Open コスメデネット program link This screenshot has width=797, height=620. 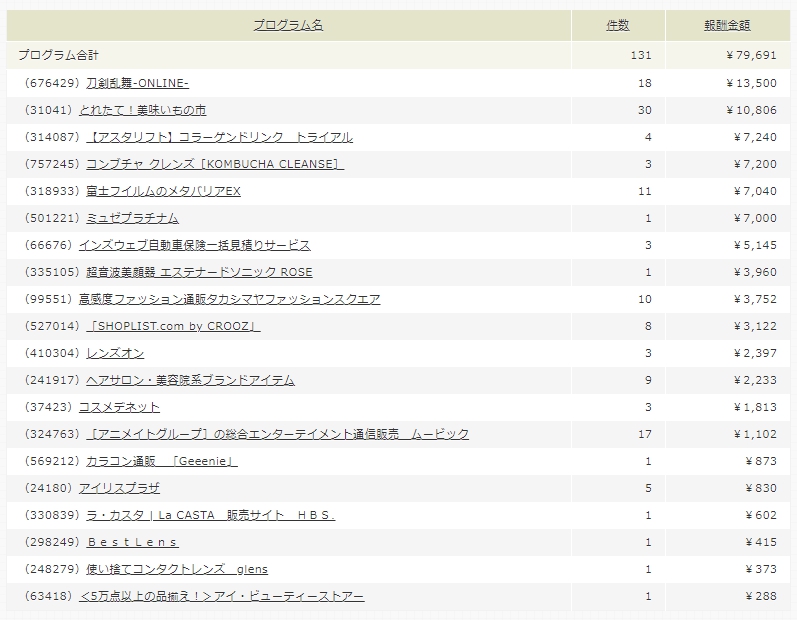(x=119, y=406)
